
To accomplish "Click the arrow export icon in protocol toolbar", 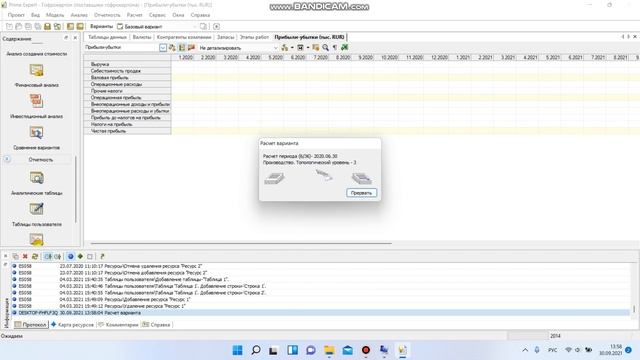I will click(102, 256).
